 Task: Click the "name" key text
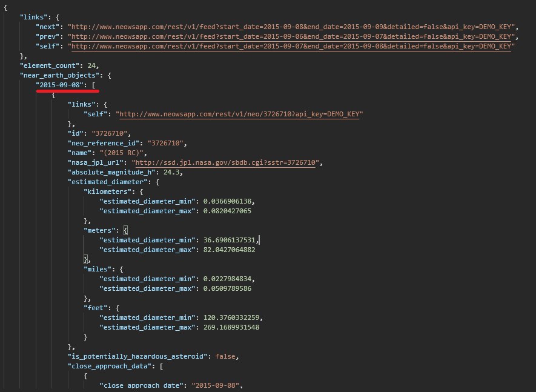point(80,153)
